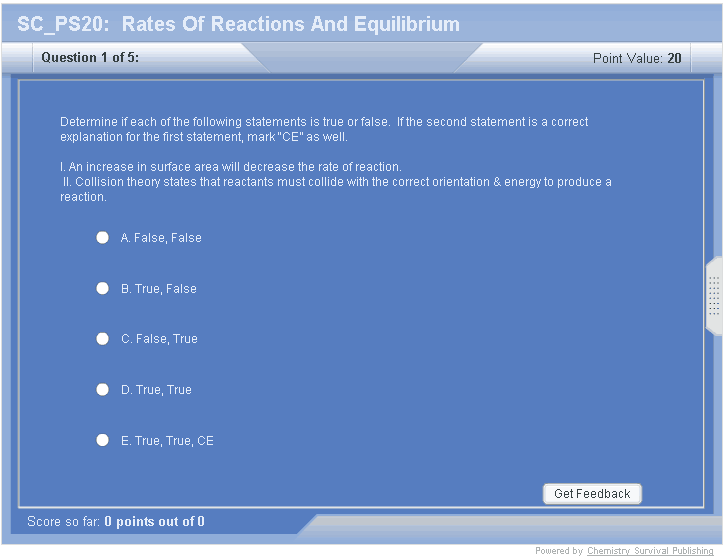Click statement I about surface area
Image resolution: width=724 pixels, height=557 pixels.
(x=231, y=167)
